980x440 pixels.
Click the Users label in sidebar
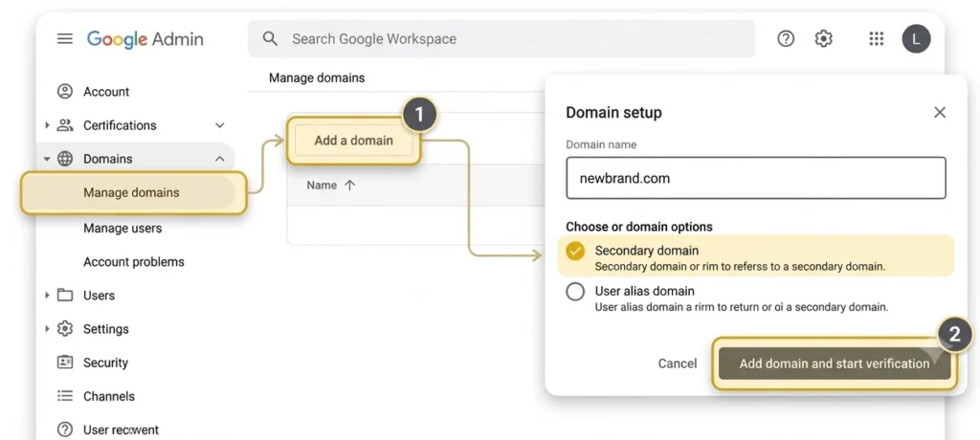coord(99,295)
